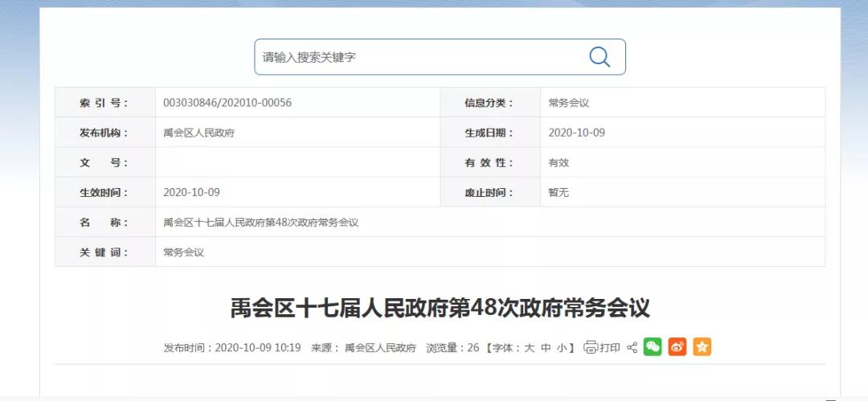Click meeting title in 名称 row
Image resolution: width=868 pixels, height=401 pixels.
click(260, 223)
